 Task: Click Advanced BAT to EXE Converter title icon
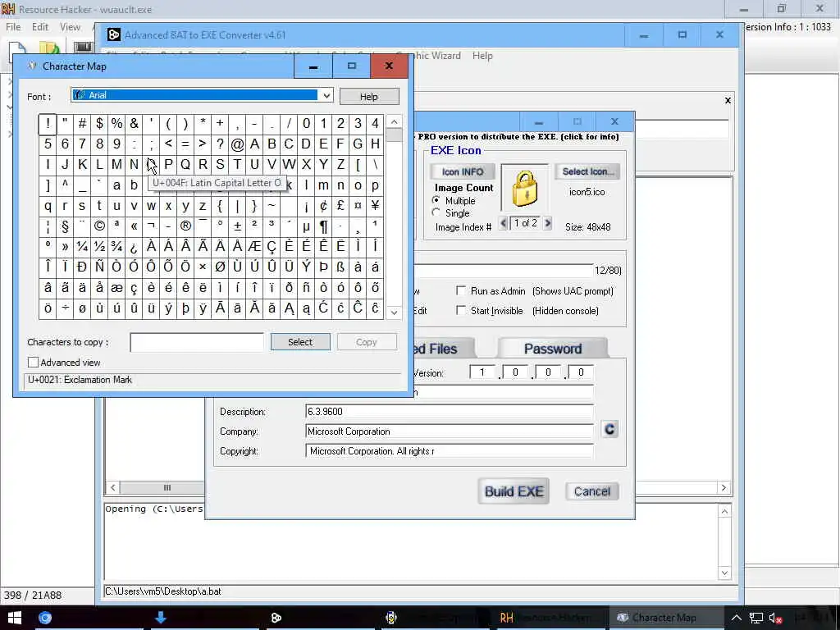pyautogui.click(x=113, y=34)
